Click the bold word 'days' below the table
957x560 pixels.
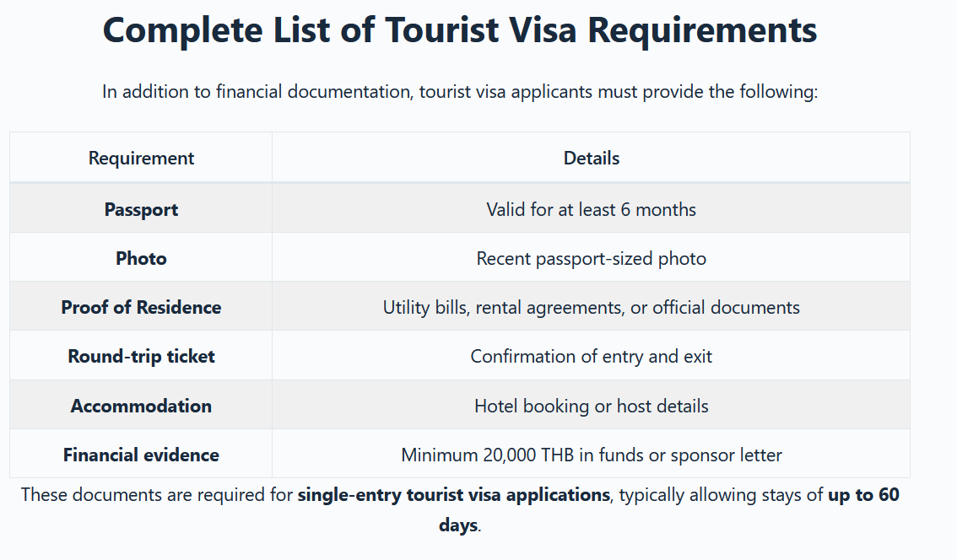[458, 525]
